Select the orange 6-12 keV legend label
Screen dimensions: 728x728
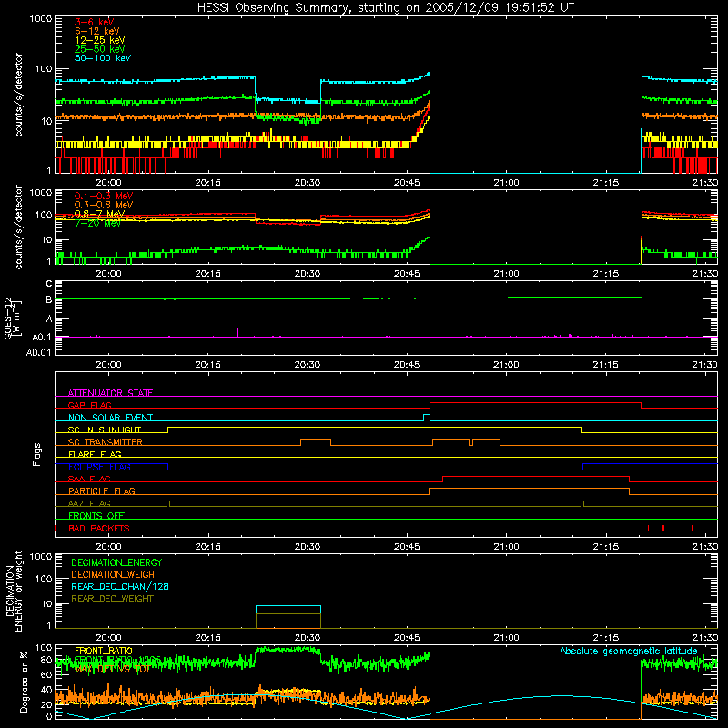click(x=97, y=31)
